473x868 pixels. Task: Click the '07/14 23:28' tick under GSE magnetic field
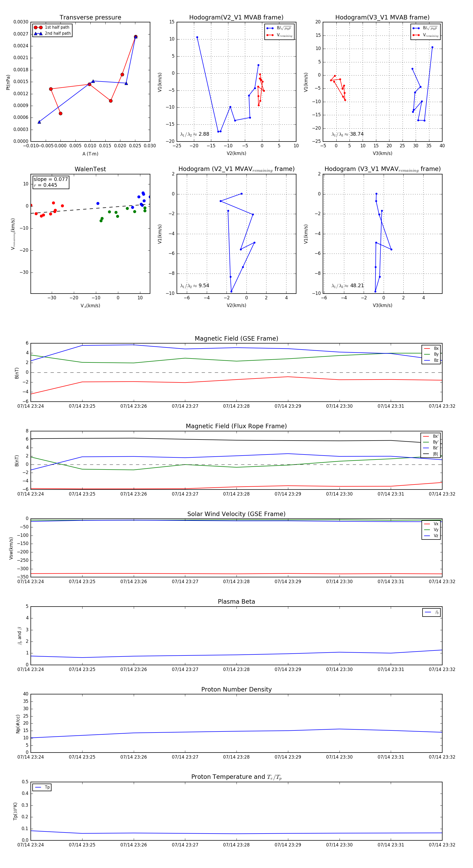236,406
